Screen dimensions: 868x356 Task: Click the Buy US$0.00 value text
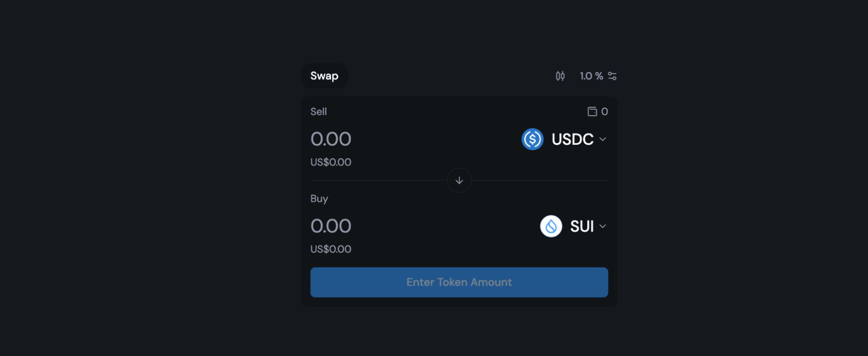[x=331, y=249]
